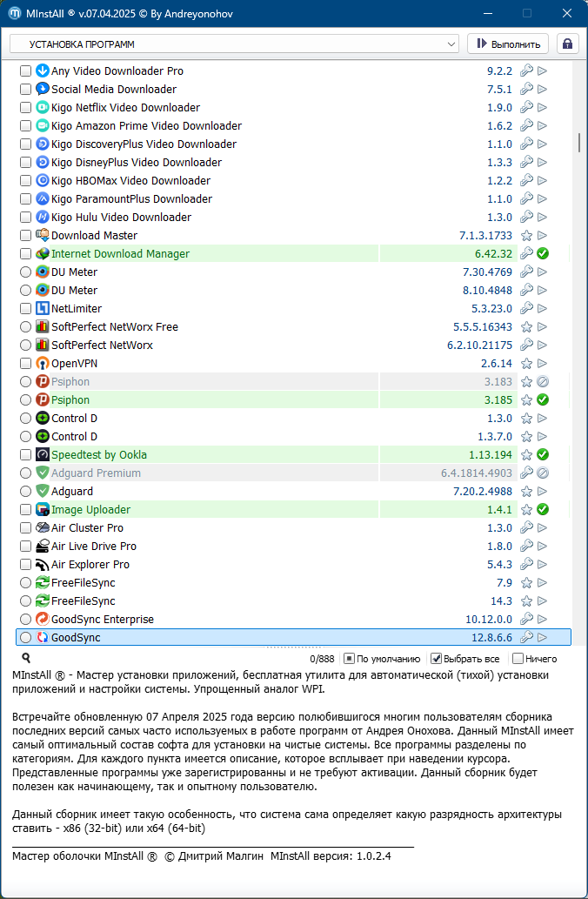
Task: Click the Any Video Downloader Pro app icon
Action: click(x=43, y=71)
